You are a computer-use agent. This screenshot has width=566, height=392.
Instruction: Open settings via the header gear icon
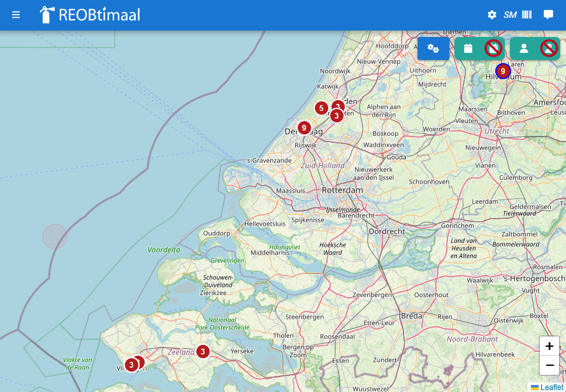tap(492, 15)
